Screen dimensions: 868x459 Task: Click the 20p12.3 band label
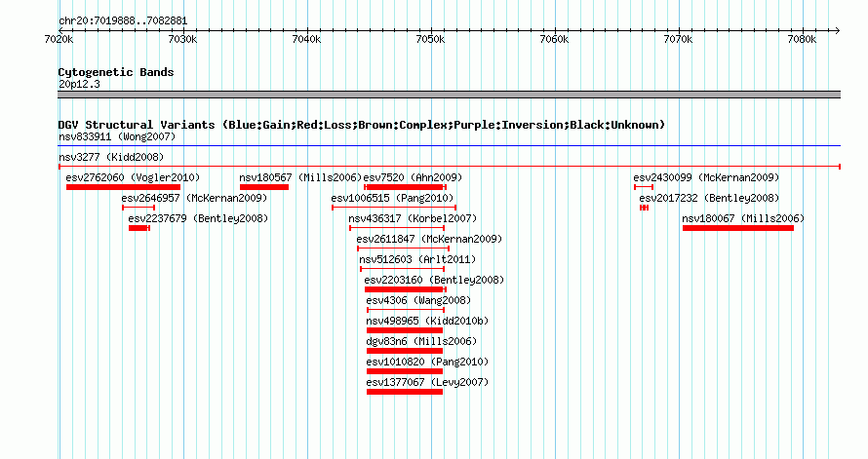(x=79, y=84)
